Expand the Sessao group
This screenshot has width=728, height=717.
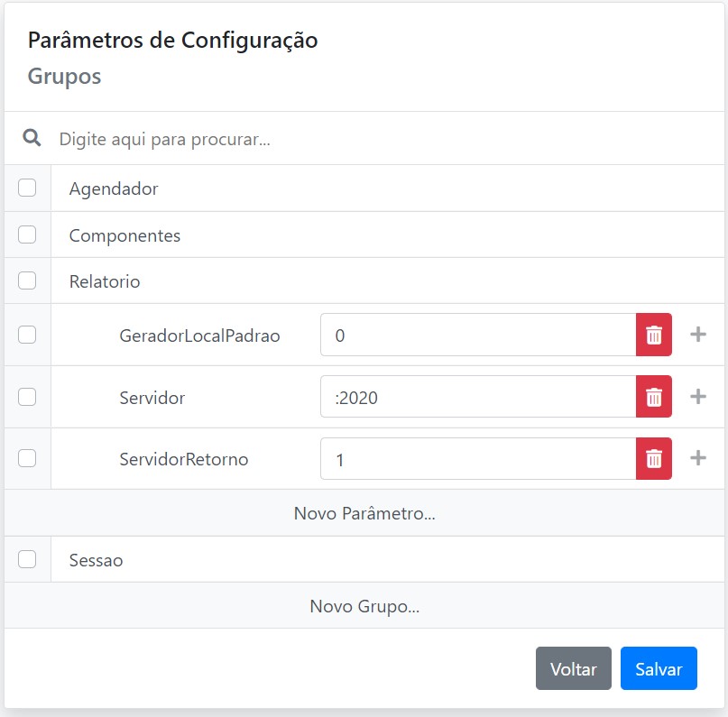(x=96, y=560)
